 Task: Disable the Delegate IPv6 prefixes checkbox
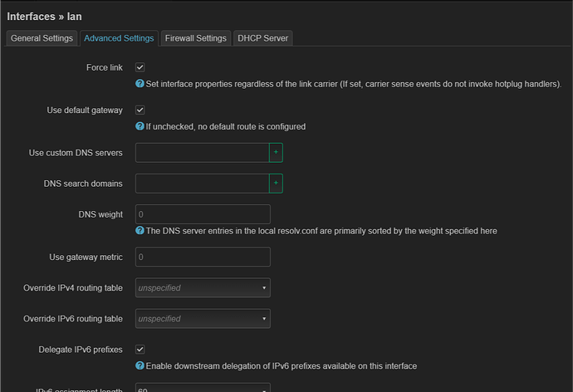click(x=140, y=350)
